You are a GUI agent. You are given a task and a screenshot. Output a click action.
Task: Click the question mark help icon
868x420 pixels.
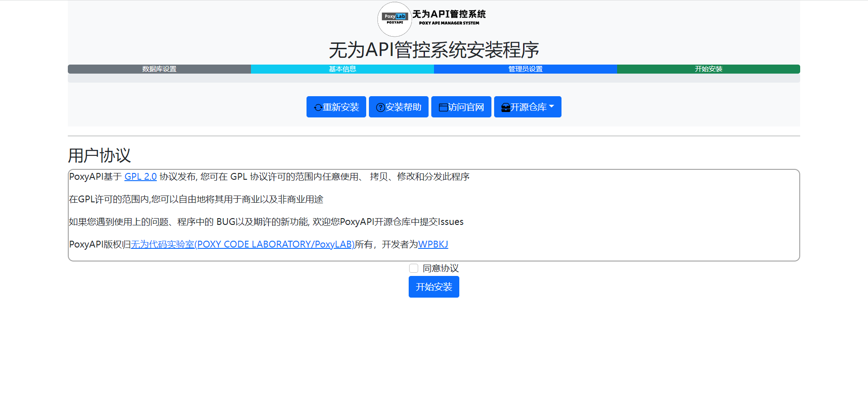(380, 107)
